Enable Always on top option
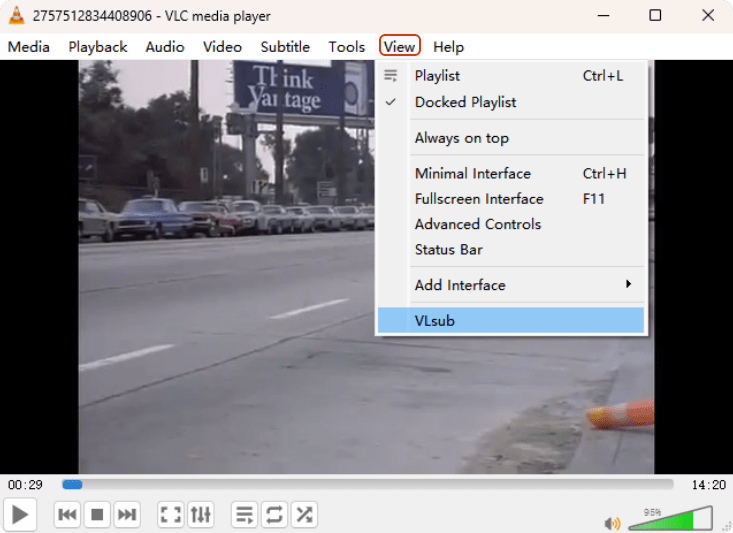This screenshot has width=733, height=533. pyautogui.click(x=461, y=138)
